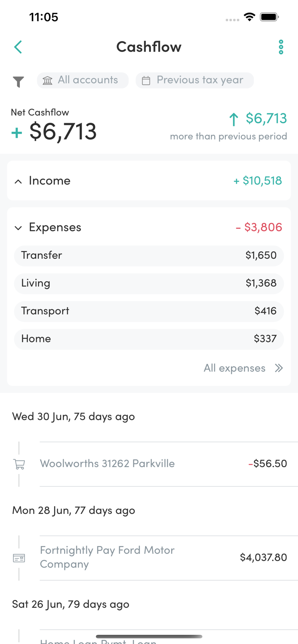Viewport: 298px width, 644px height.
Task: Open the Home expense category
Action: coord(149,339)
